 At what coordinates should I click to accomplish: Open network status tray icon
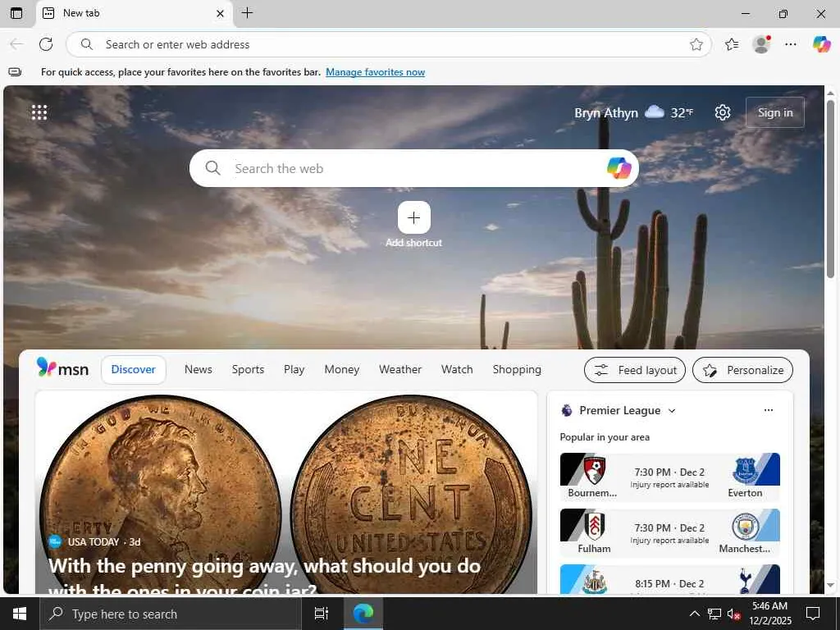[x=714, y=614]
